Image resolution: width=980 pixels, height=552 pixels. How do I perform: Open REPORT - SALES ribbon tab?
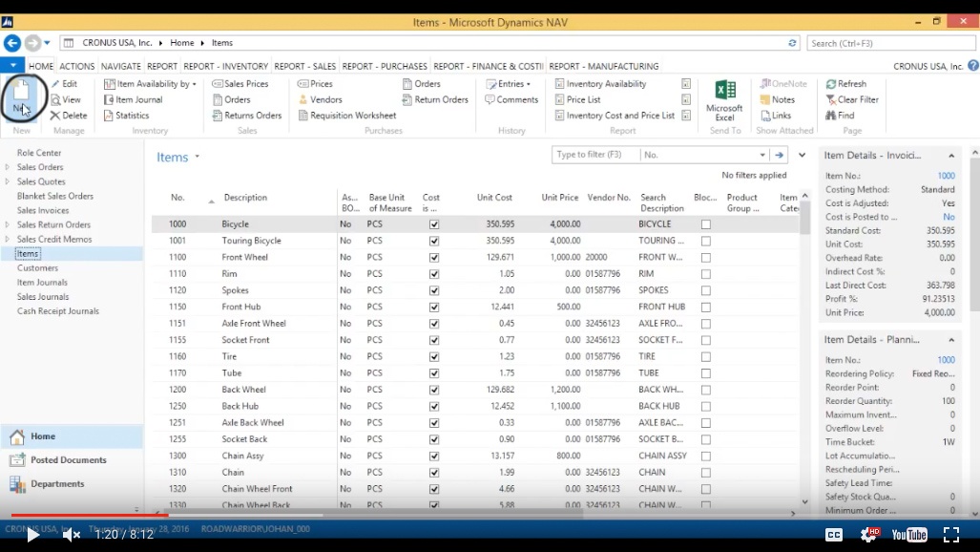pos(305,66)
